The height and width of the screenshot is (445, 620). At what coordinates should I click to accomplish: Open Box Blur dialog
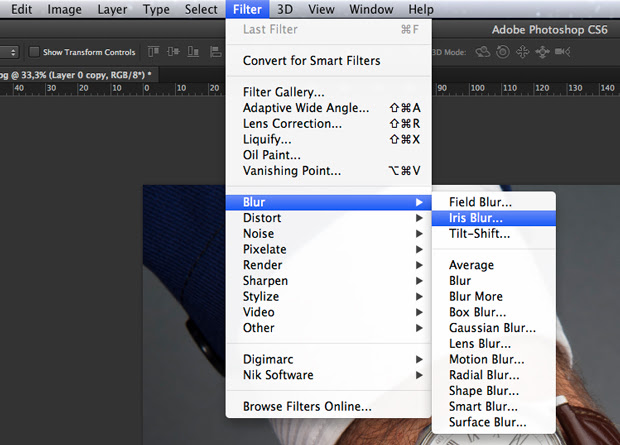494,312
